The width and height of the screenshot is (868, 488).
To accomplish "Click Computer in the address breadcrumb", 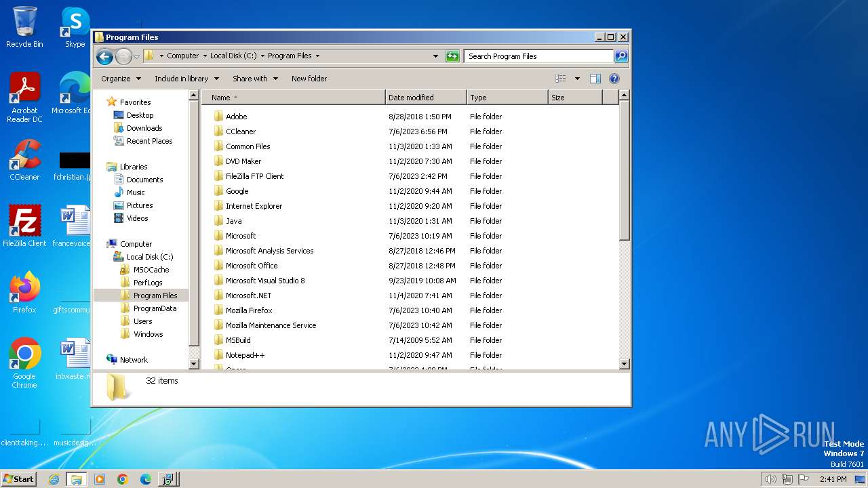I will [x=183, y=56].
